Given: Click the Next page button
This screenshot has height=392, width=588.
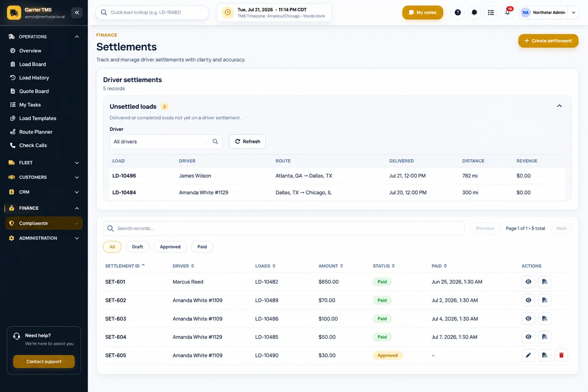Looking at the screenshot, I should tap(561, 228).
